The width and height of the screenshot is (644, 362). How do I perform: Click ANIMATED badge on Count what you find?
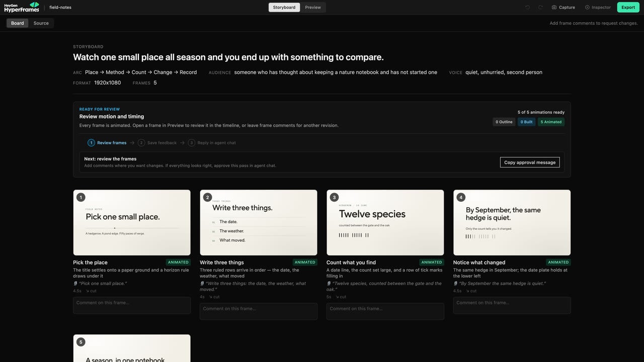tap(432, 262)
